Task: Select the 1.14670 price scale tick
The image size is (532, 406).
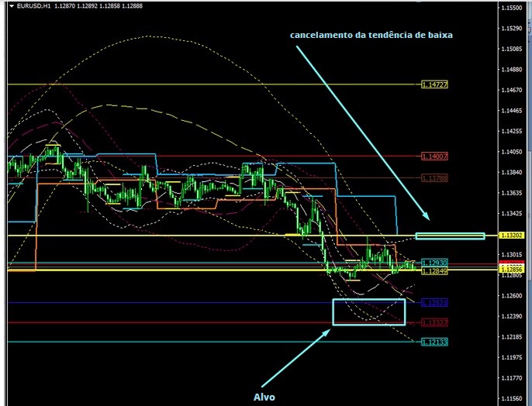Action: pyautogui.click(x=512, y=90)
